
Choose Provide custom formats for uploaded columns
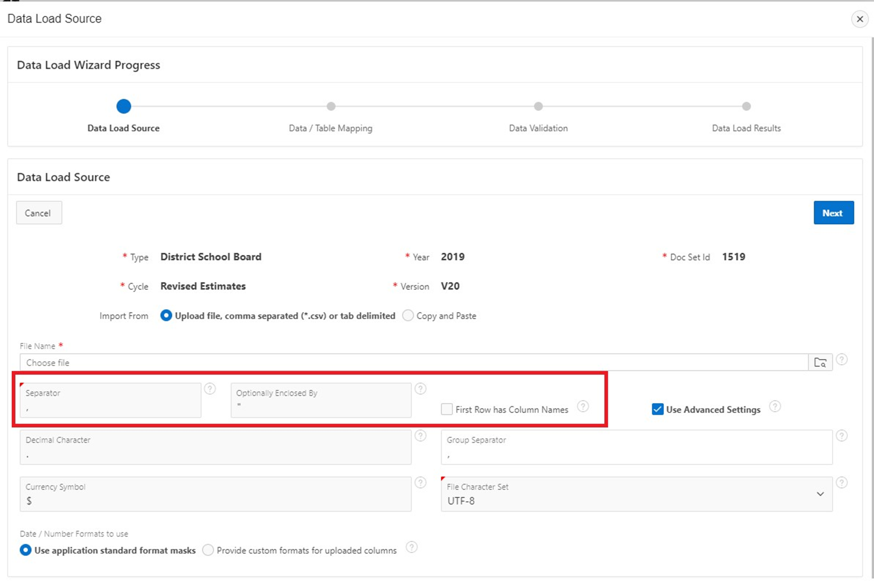click(x=208, y=550)
